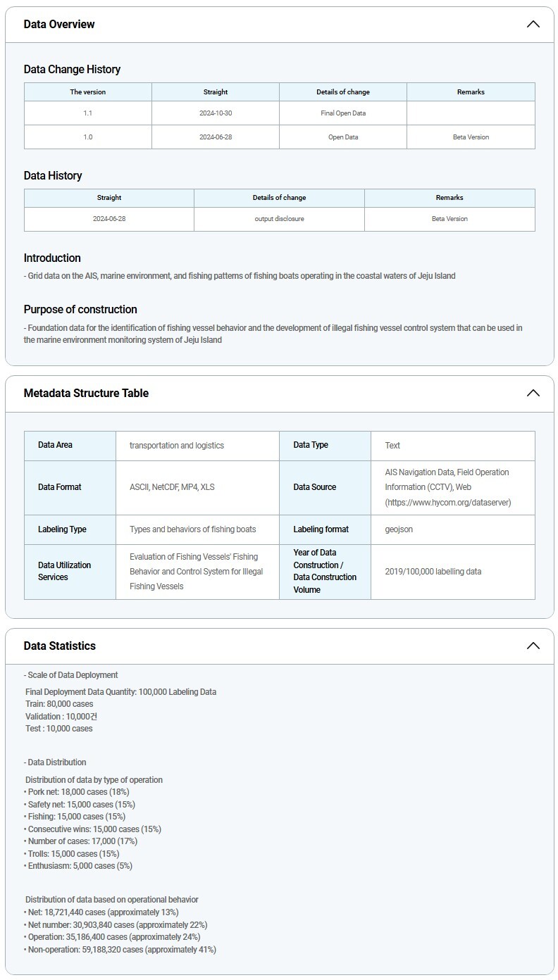Click the Data Overview panel title
Screen dimensions: 558x980
(59, 24)
